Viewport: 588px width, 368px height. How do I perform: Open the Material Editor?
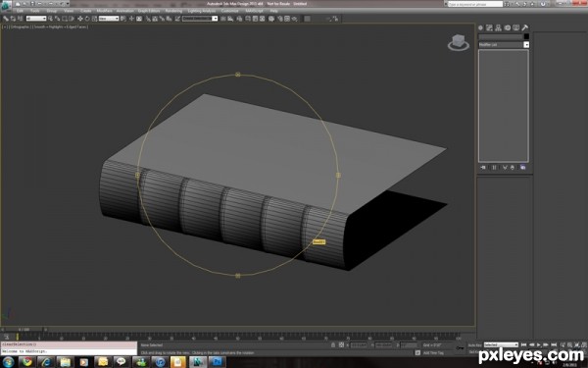[x=271, y=19]
